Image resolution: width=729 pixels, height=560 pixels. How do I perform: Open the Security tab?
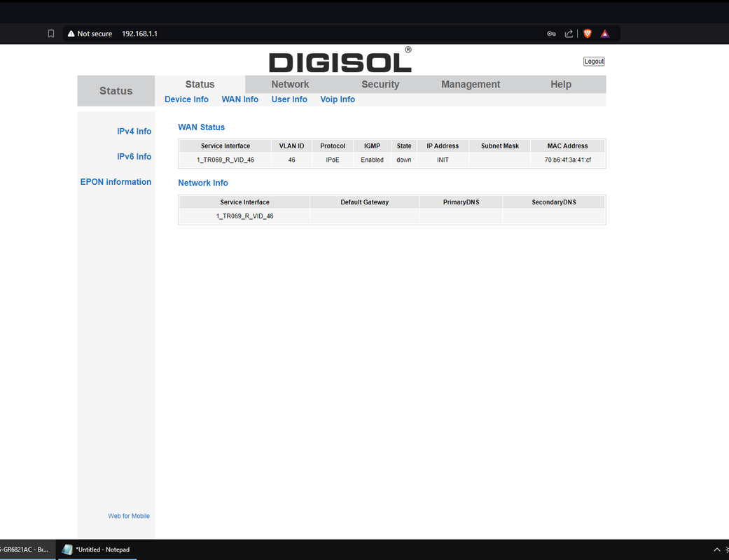tap(380, 84)
